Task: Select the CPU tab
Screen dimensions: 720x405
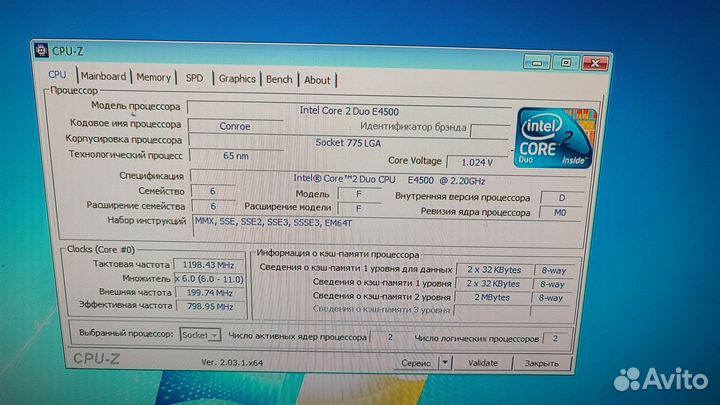Action: tap(57, 74)
